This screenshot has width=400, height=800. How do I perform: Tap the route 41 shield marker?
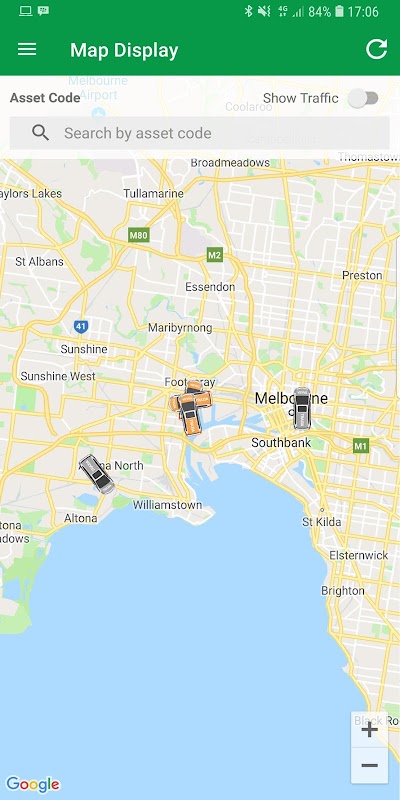pos(80,327)
